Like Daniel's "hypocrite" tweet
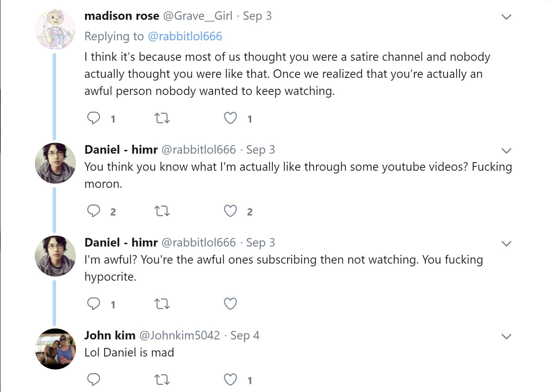 230,304
